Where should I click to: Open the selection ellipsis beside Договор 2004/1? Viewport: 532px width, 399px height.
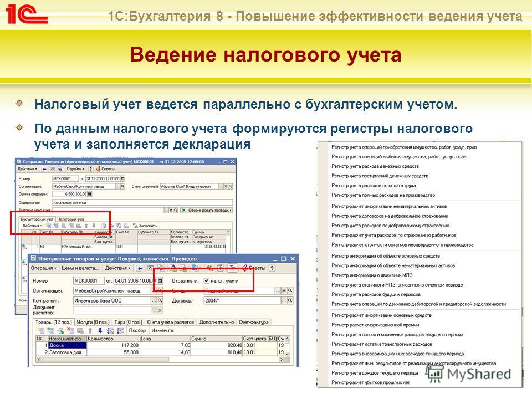click(284, 300)
